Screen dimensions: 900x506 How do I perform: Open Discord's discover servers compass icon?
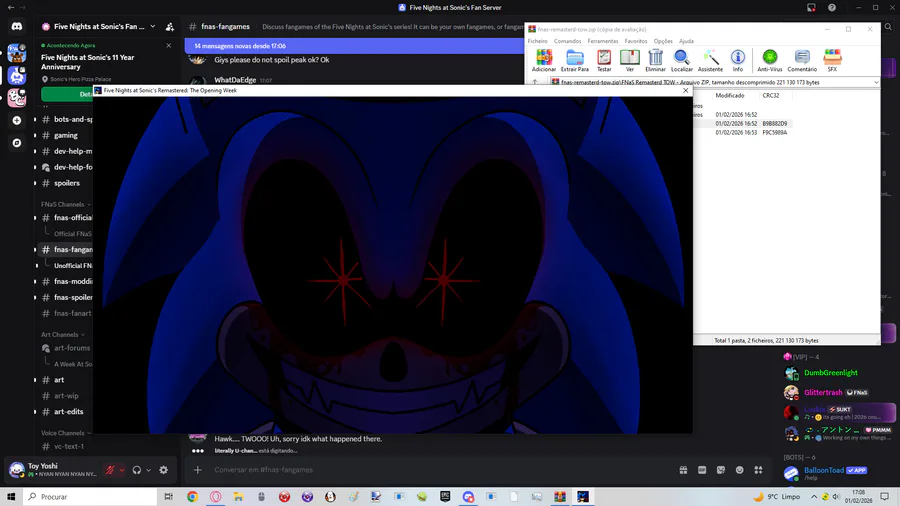tap(17, 143)
